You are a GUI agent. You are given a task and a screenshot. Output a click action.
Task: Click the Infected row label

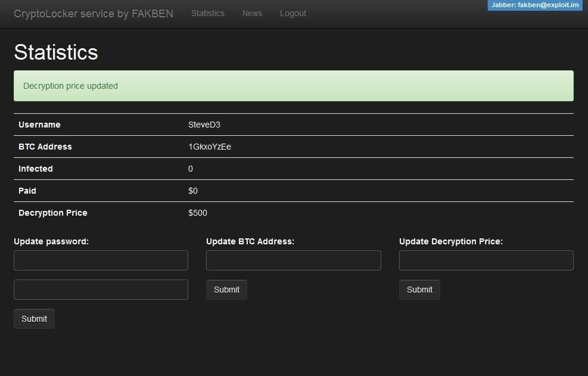[36, 169]
